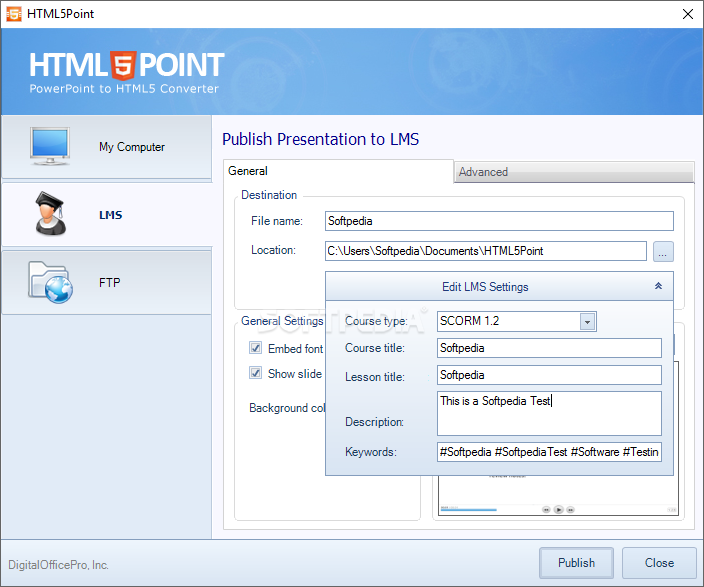Open the My Computer publish option
Screen dimensions: 704x587
click(x=106, y=147)
